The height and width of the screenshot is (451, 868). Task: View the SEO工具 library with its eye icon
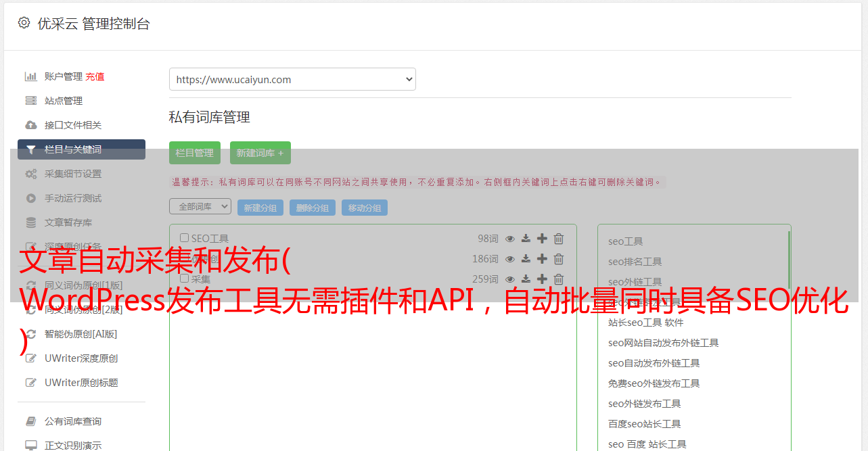coord(510,239)
